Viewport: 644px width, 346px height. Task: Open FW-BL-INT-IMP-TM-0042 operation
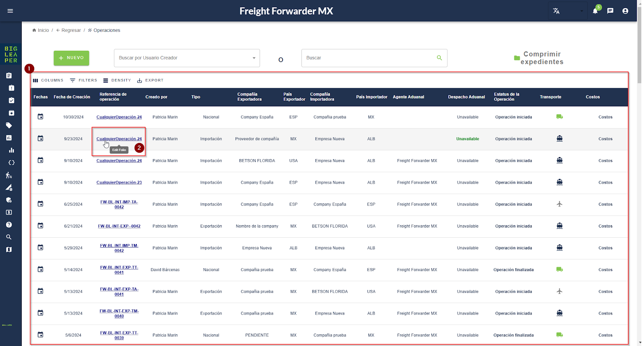[x=119, y=248]
